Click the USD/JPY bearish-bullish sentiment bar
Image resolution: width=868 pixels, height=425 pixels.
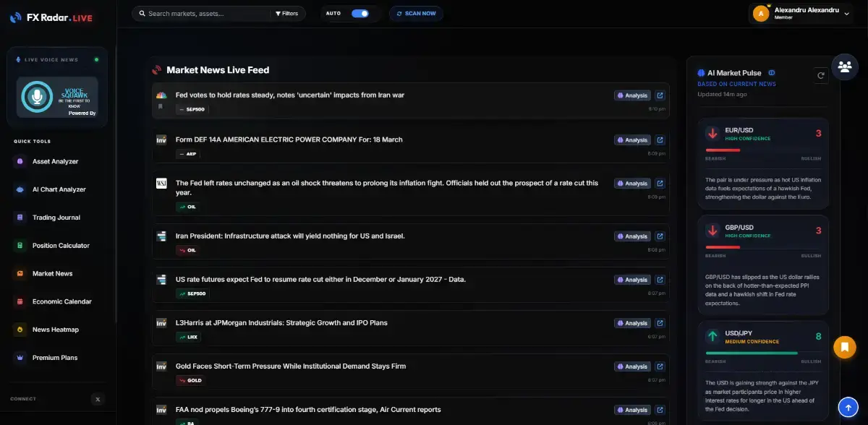click(x=763, y=353)
